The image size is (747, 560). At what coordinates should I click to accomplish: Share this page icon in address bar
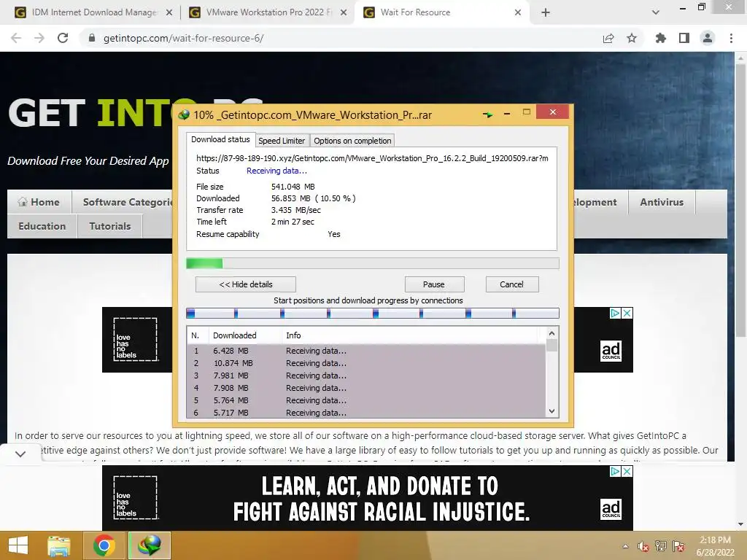[x=608, y=38]
